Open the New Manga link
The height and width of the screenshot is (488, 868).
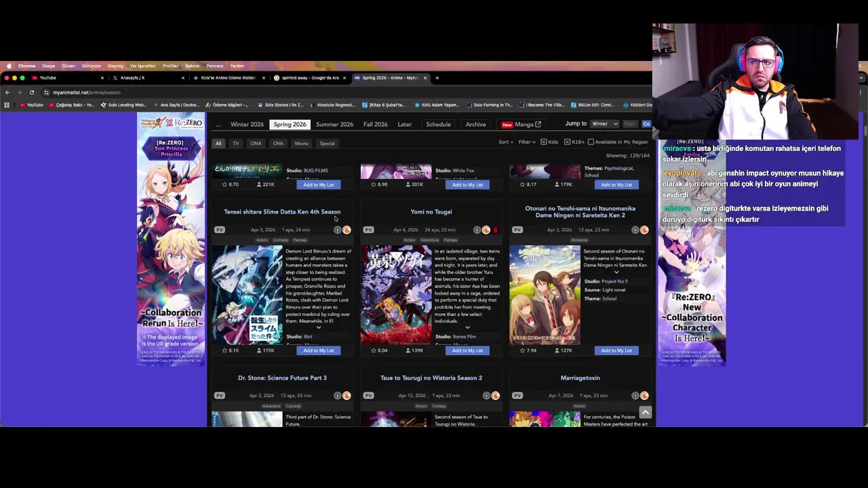521,125
